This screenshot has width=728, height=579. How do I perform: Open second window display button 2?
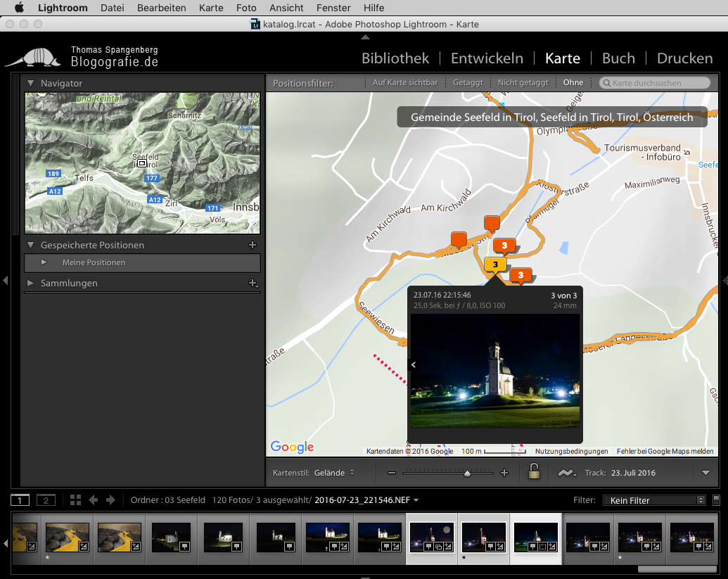(x=46, y=500)
